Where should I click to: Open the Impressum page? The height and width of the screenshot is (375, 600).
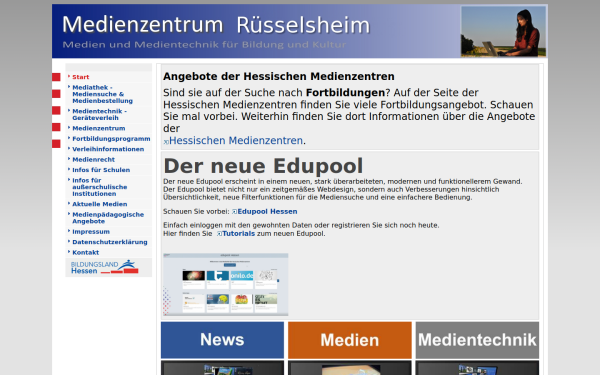91,232
